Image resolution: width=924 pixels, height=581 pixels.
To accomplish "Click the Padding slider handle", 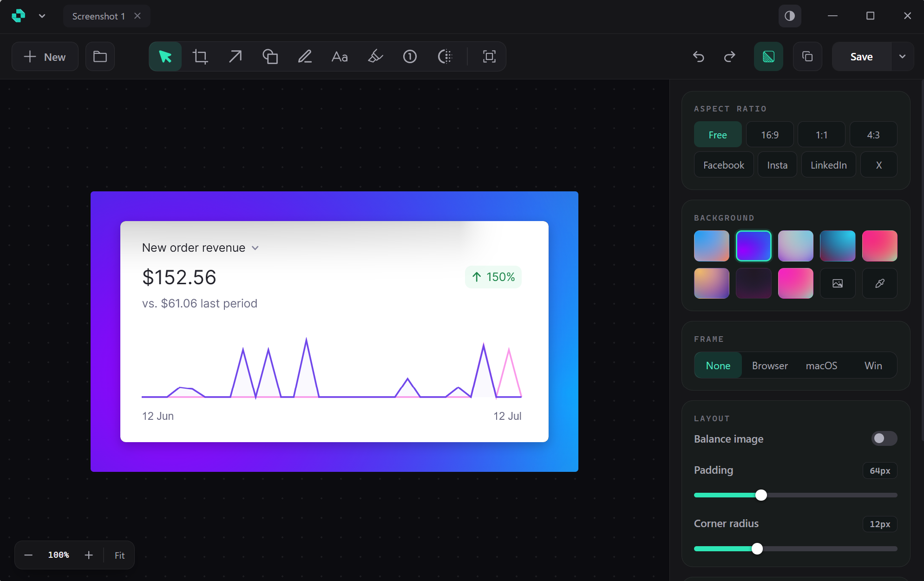I will click(761, 495).
